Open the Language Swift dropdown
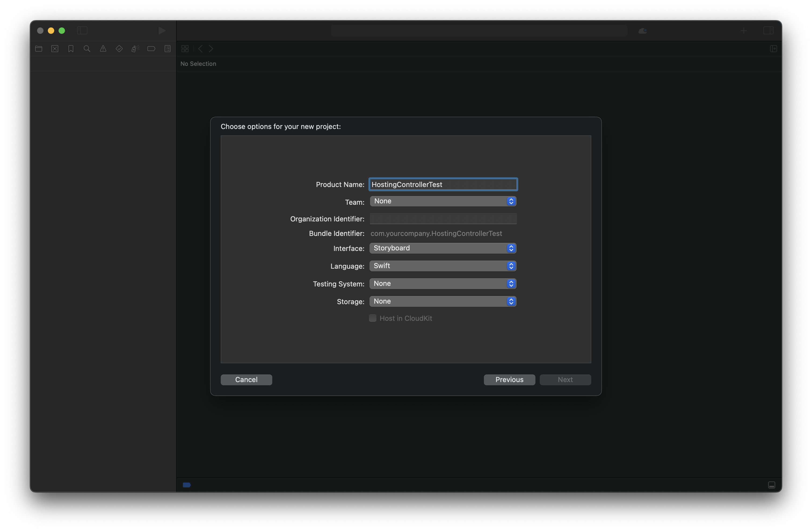The width and height of the screenshot is (812, 532). (443, 266)
